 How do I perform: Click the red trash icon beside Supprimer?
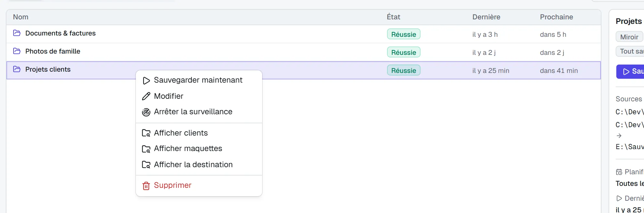pos(146,186)
